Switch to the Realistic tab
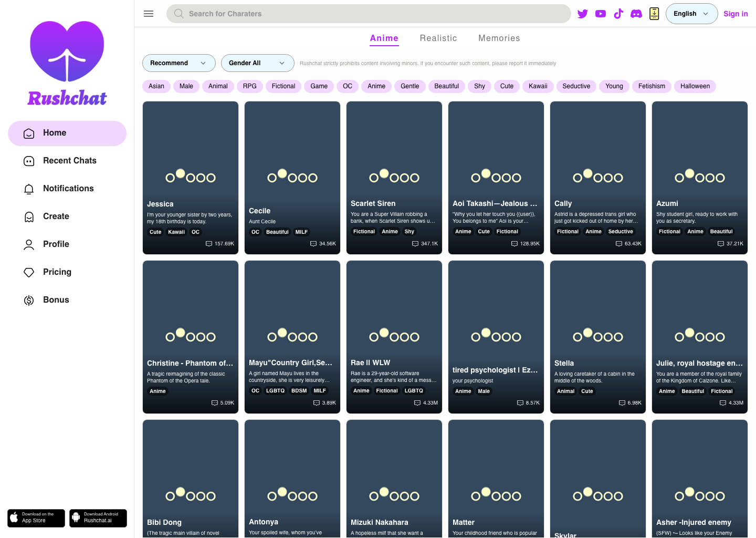The height and width of the screenshot is (538, 756). click(438, 38)
